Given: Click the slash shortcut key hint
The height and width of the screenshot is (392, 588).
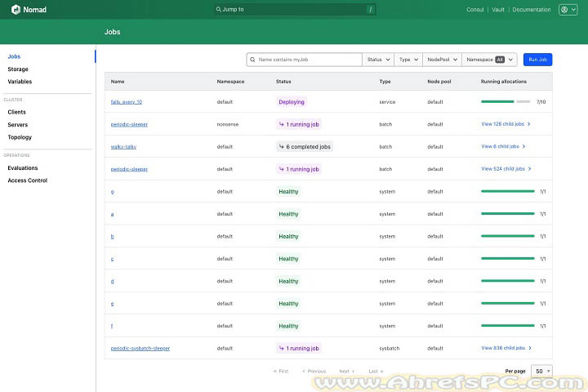Looking at the screenshot, I should click(371, 9).
